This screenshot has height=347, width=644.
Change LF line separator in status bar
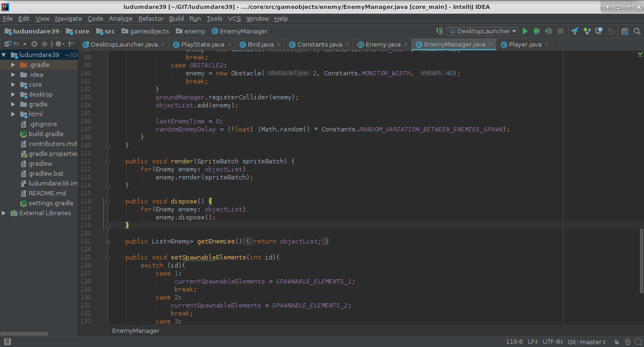point(533,342)
